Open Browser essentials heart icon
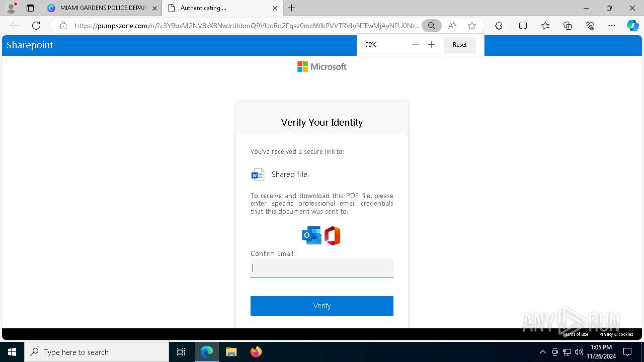Viewport: 644px width, 362px height. click(x=590, y=26)
